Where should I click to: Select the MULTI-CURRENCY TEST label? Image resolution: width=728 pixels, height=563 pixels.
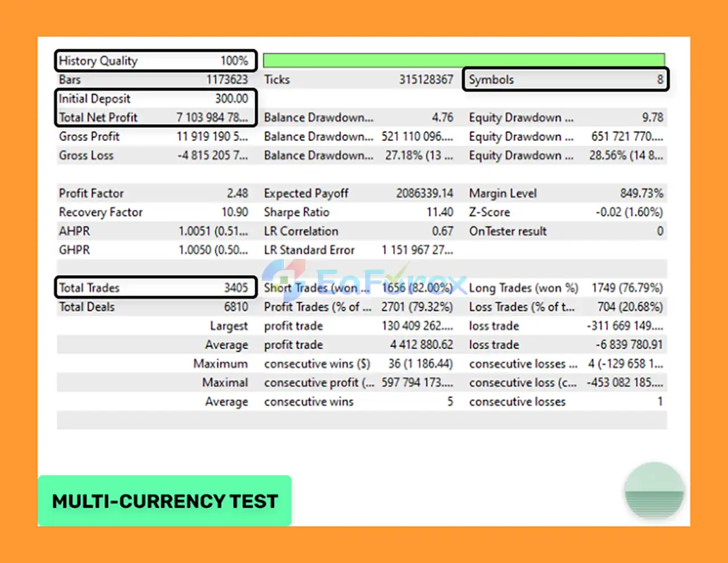pyautogui.click(x=165, y=501)
